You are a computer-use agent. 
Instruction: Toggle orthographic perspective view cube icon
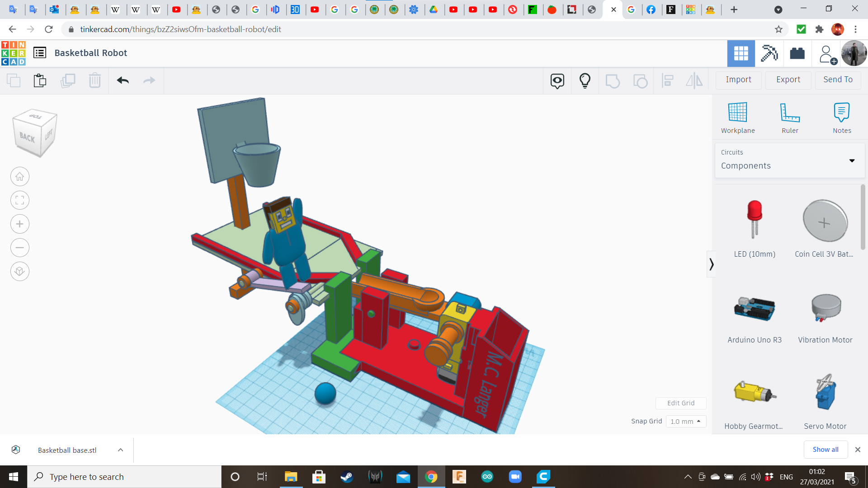point(20,272)
